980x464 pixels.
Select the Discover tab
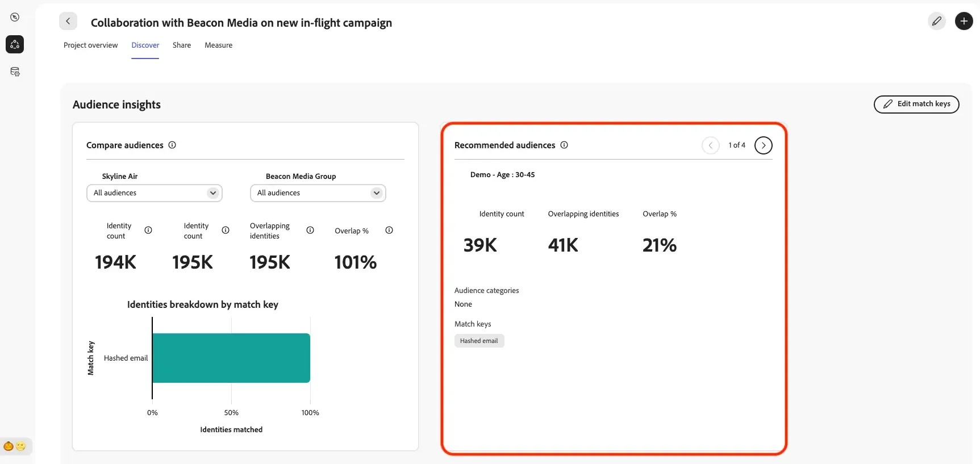(x=145, y=45)
